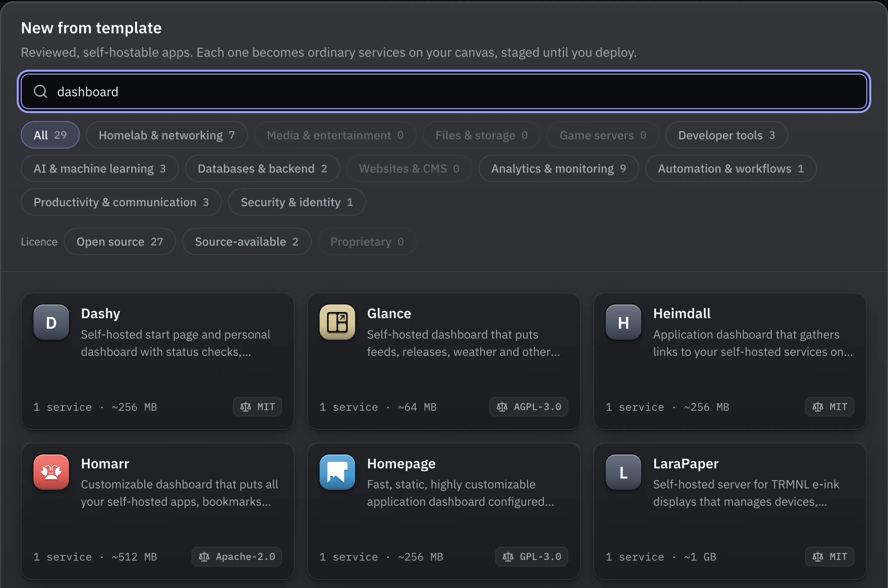Select the All category filter
Viewport: 888px width, 588px height.
tap(50, 135)
